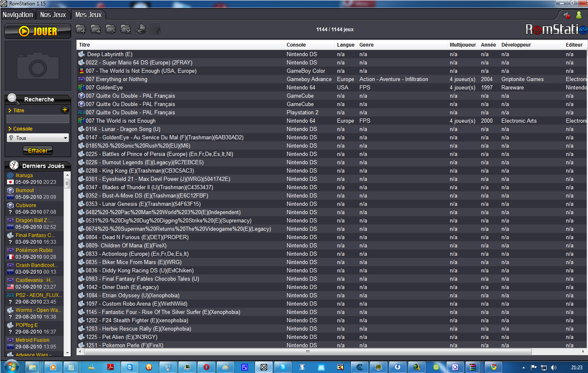588x373 pixels.
Task: Select 1084 - Etrian Odyssey row
Action: (x=331, y=295)
